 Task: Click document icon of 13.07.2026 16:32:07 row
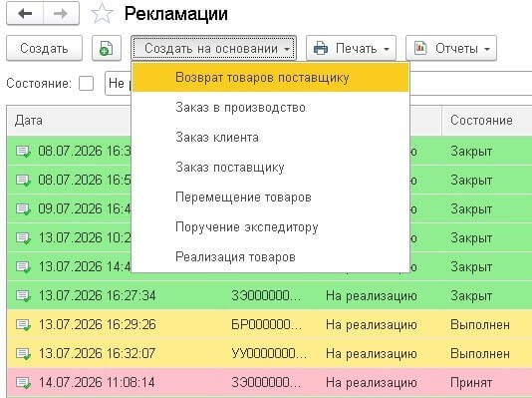[x=23, y=354]
